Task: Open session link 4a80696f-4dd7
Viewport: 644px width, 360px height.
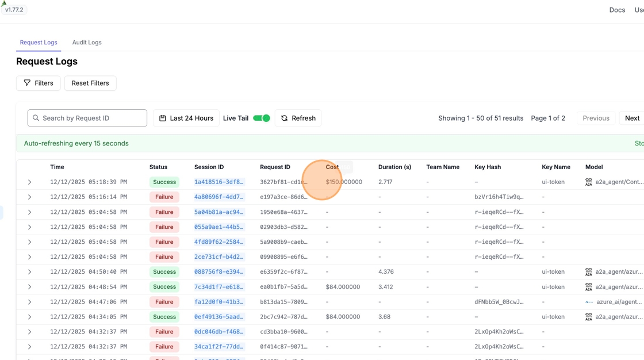Action: 219,197
